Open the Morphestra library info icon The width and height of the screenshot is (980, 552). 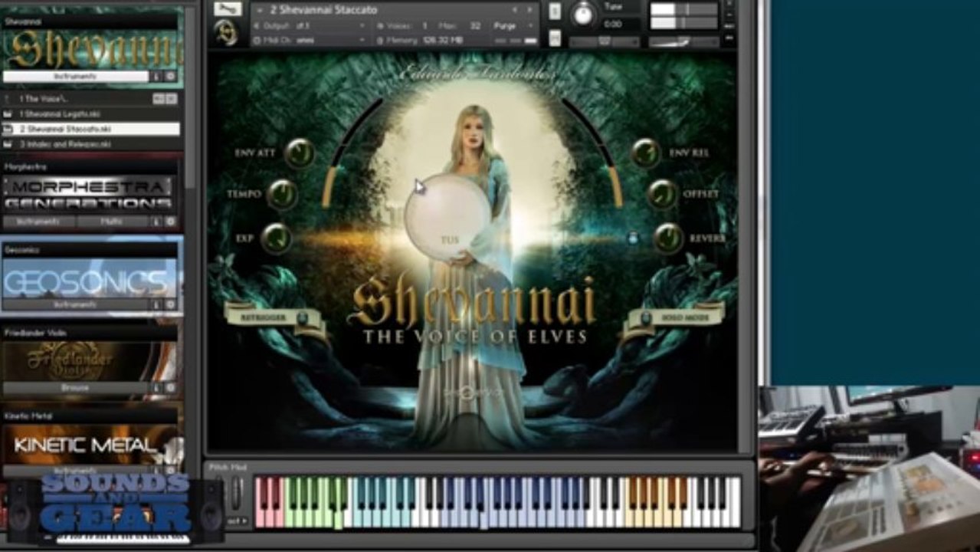tap(156, 222)
